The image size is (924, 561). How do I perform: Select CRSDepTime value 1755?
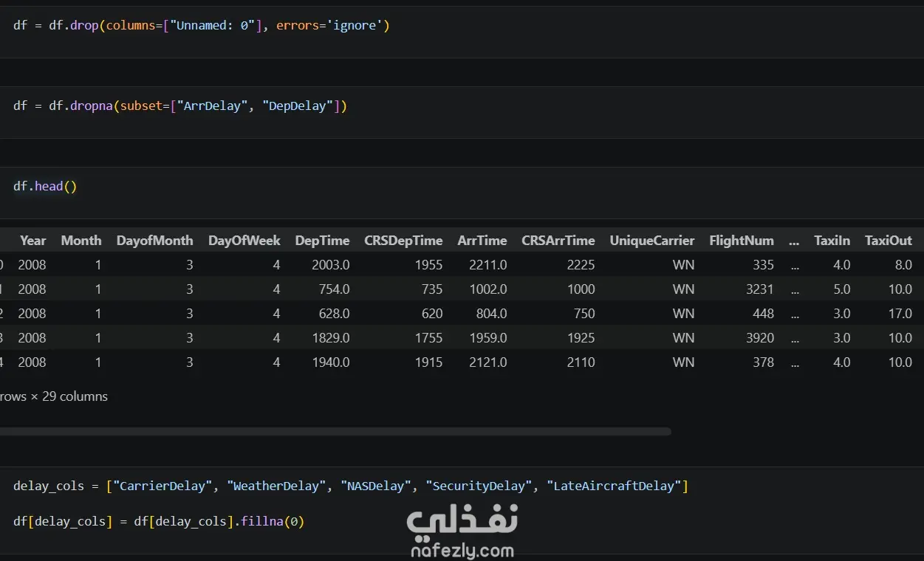pos(429,338)
